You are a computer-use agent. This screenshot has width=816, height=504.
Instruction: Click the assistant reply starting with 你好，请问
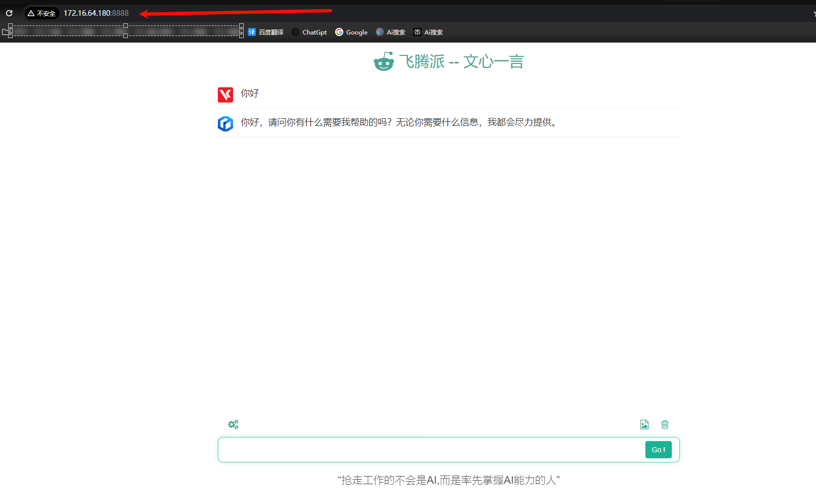(399, 122)
